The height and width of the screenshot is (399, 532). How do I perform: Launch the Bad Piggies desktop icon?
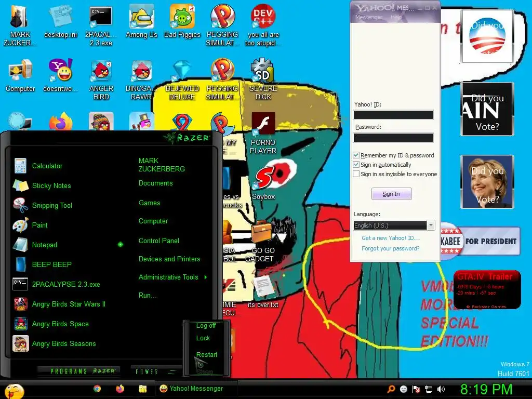[x=182, y=21]
